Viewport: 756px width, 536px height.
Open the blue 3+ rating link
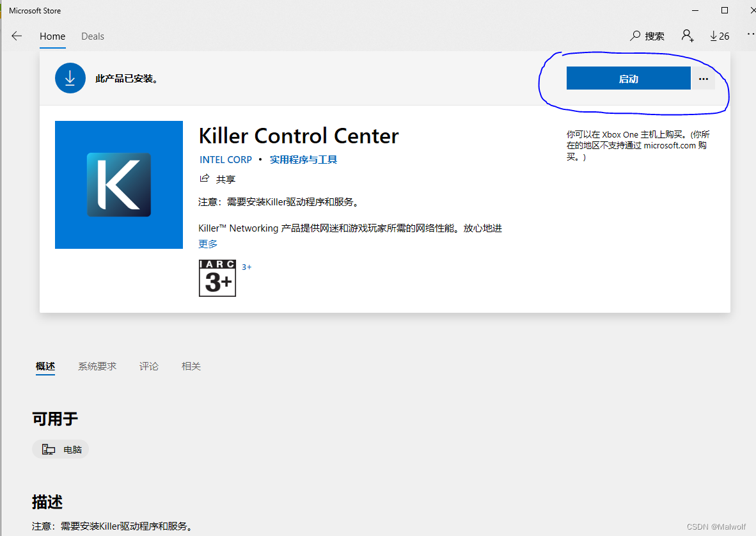pos(246,267)
